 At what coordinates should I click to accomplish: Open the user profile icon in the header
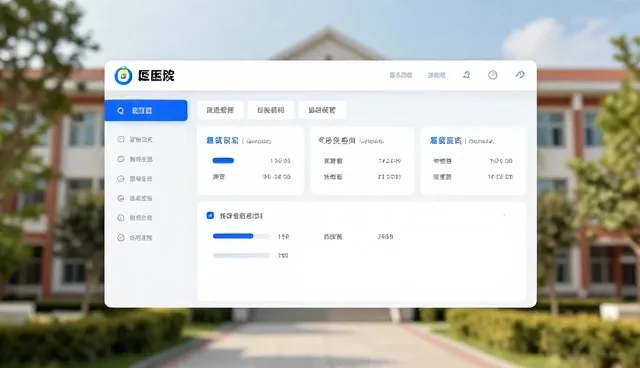point(467,75)
